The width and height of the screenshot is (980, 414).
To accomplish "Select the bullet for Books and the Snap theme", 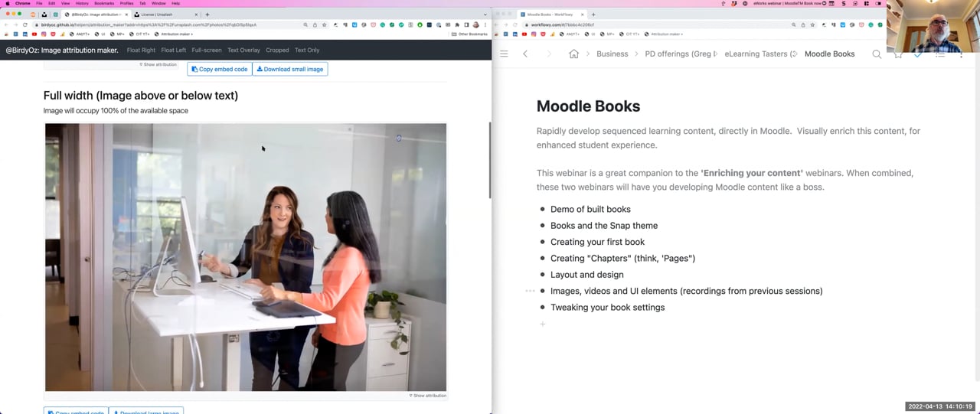I will pos(543,226).
